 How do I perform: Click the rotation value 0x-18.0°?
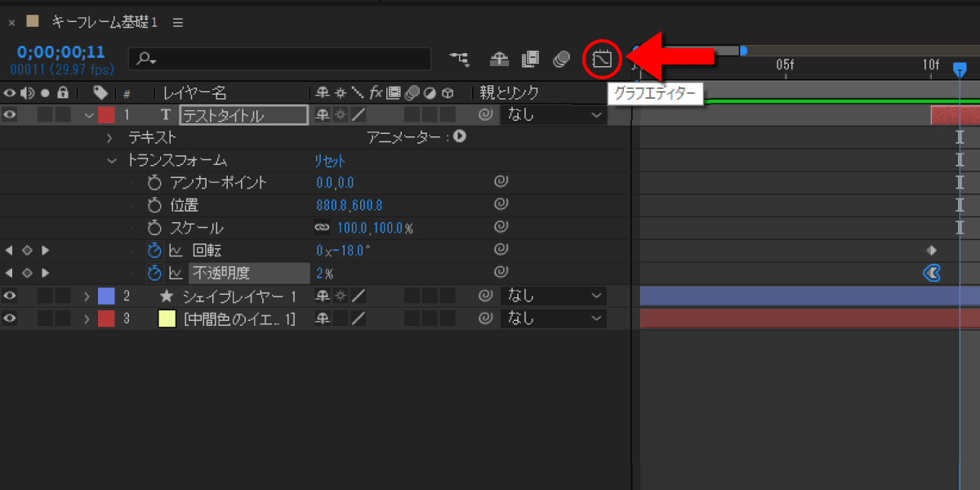tap(344, 251)
